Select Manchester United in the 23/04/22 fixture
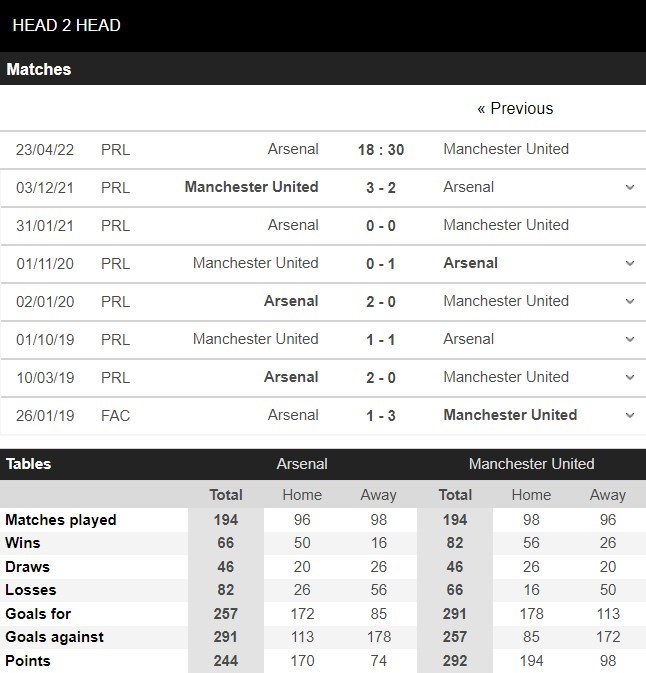The image size is (646, 673). point(506,149)
